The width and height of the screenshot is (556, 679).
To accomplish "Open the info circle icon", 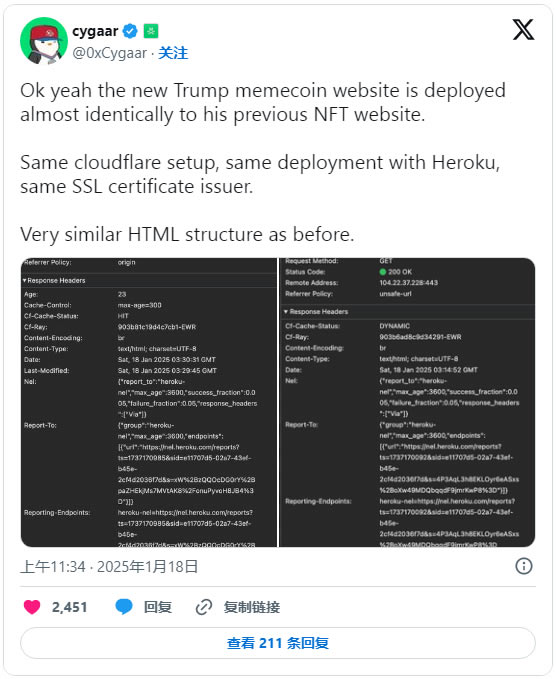I will coord(524,566).
